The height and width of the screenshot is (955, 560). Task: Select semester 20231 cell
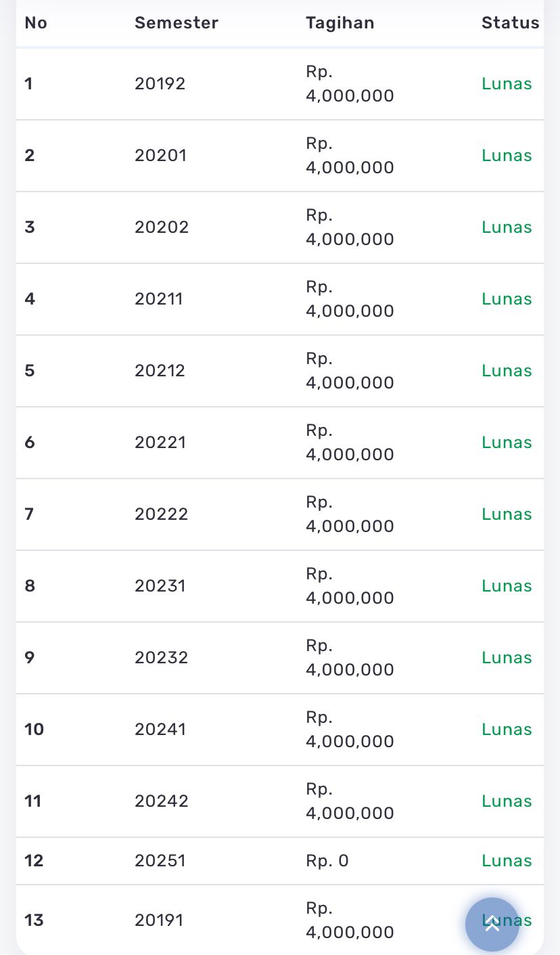[x=160, y=586]
